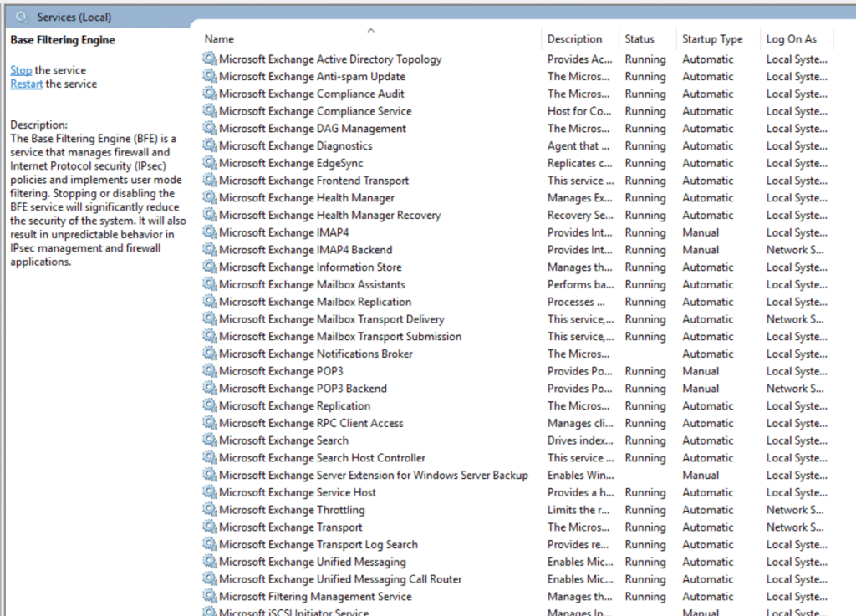
Task: Select Microsoft Exchange Notifications Broker service row
Action: pyautogui.click(x=315, y=354)
